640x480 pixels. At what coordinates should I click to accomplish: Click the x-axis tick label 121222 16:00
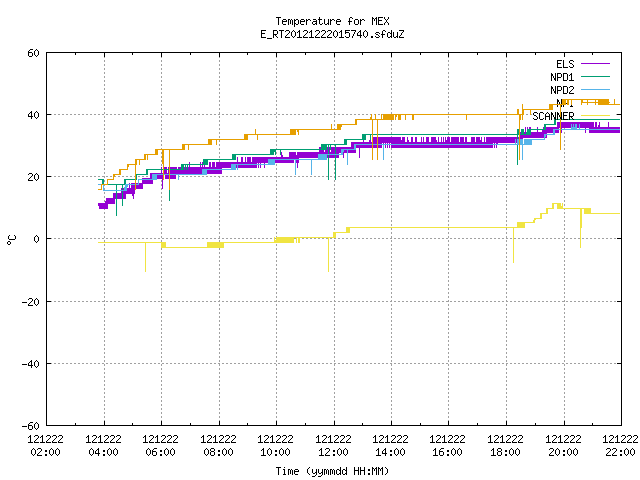coord(448,446)
